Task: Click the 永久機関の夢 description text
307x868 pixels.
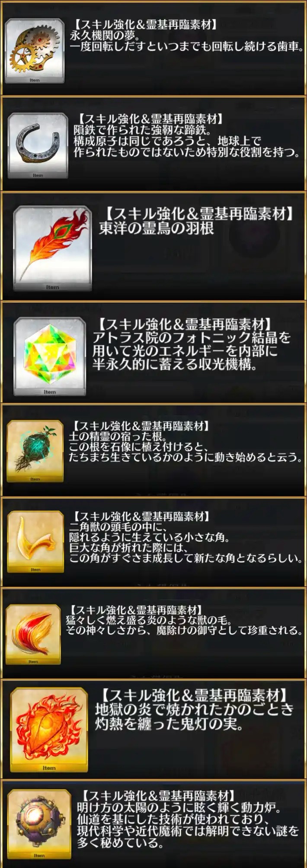Action: (187, 41)
